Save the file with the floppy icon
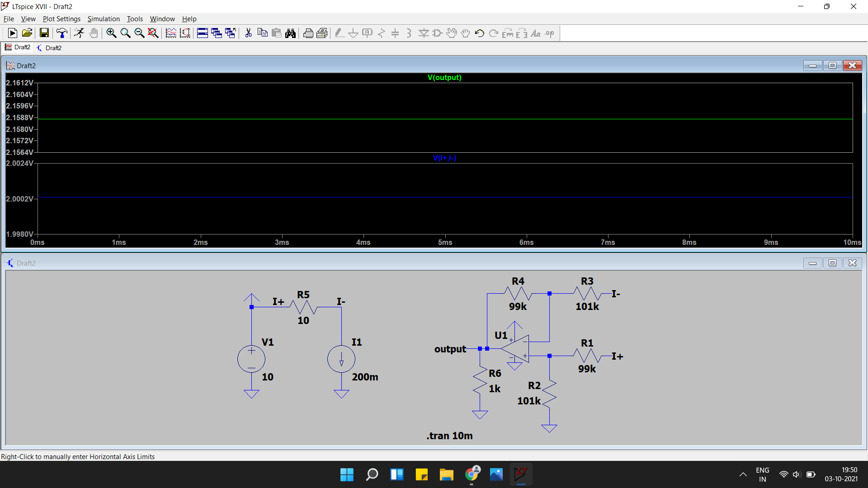This screenshot has width=868, height=488. 44,33
